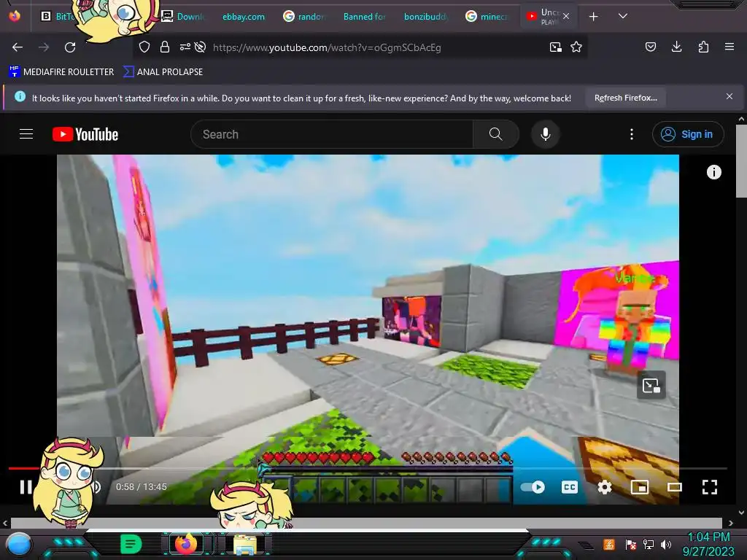Expand the list all tabs dropdown
Screen dimensions: 747x560
pyautogui.click(x=623, y=16)
